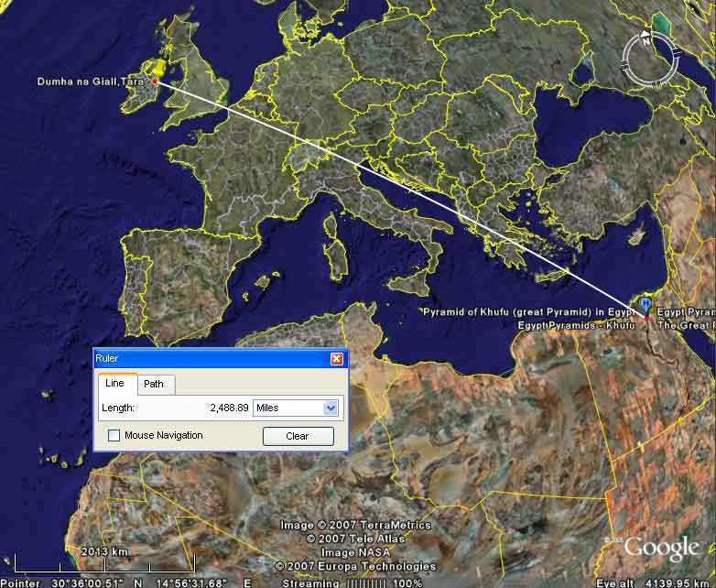
Task: Click the Egypt Pyramids - Khufu label
Action: [575, 325]
